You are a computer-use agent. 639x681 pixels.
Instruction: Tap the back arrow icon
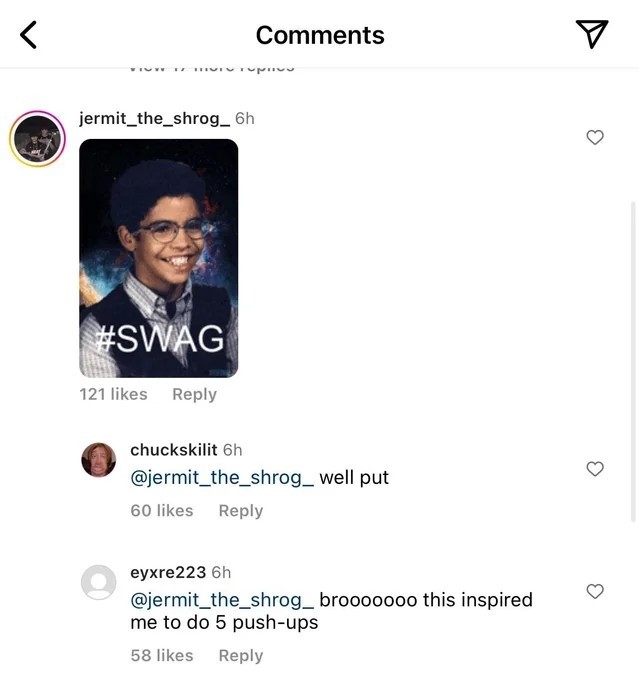pyautogui.click(x=29, y=35)
